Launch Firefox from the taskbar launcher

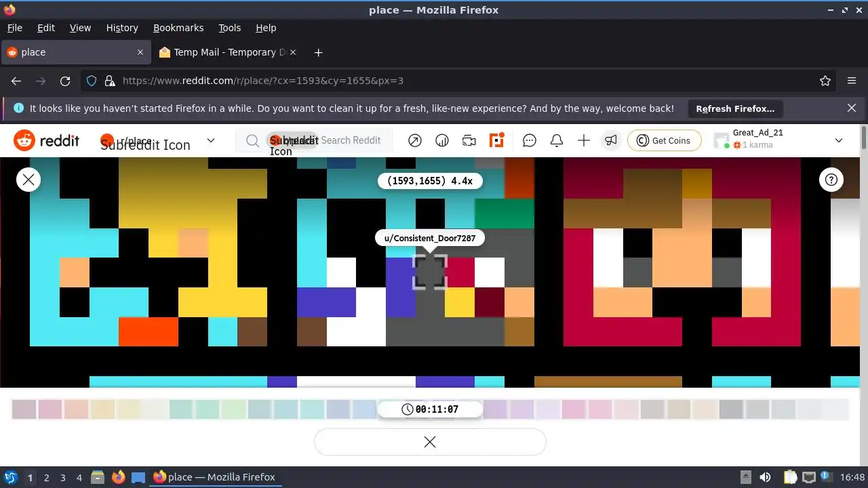[x=118, y=477]
